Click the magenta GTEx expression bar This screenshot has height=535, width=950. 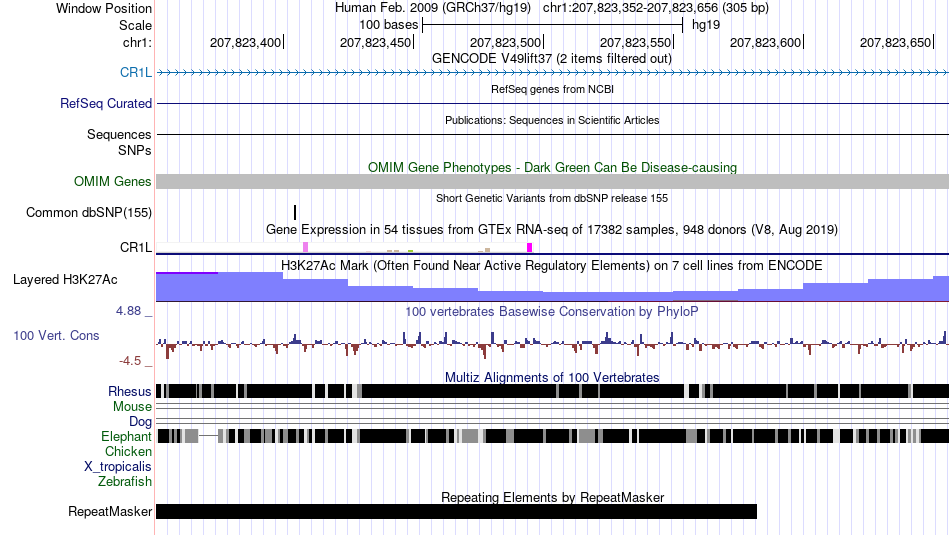point(530,247)
